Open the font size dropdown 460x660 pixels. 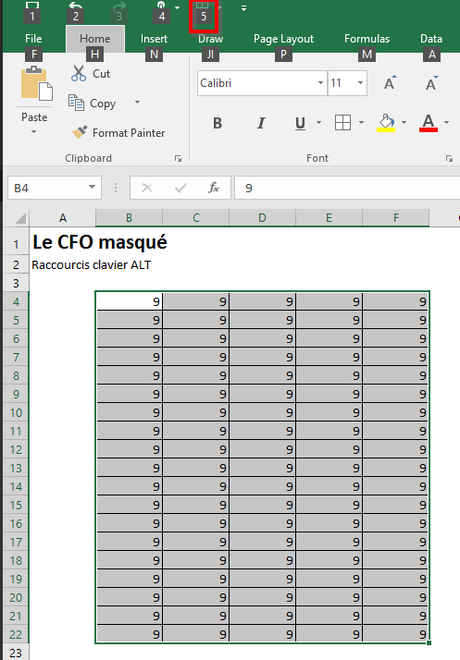(360, 83)
